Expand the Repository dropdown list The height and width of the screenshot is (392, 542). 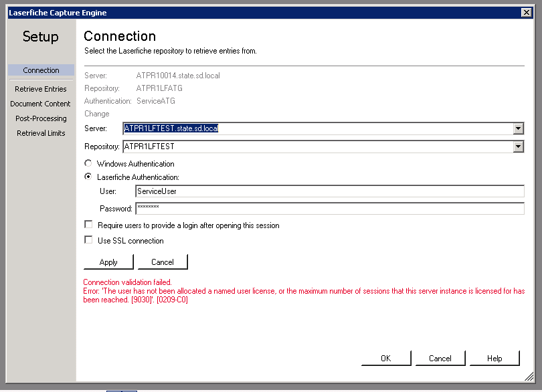[518, 146]
